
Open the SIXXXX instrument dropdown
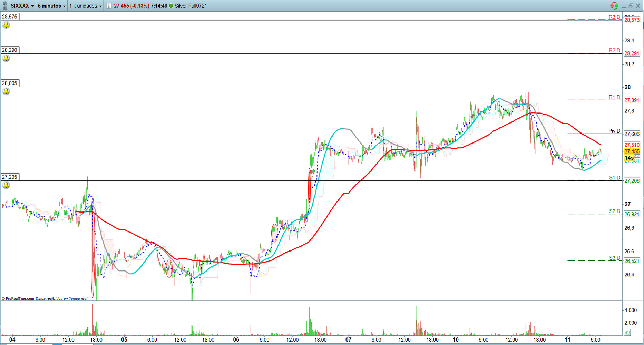(22, 6)
